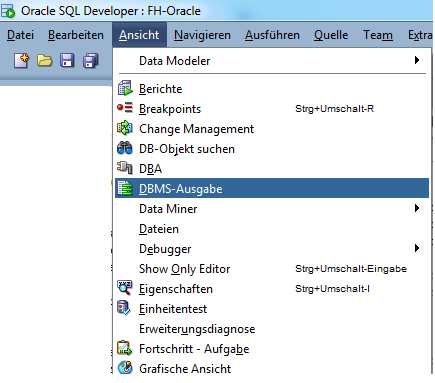Click the Save toolbar icon
Viewport: 435px width, 383px height.
coord(67,61)
